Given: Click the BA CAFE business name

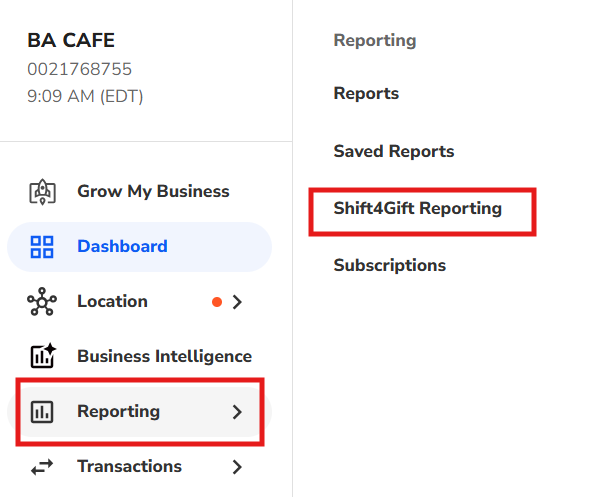Looking at the screenshot, I should click(x=71, y=40).
